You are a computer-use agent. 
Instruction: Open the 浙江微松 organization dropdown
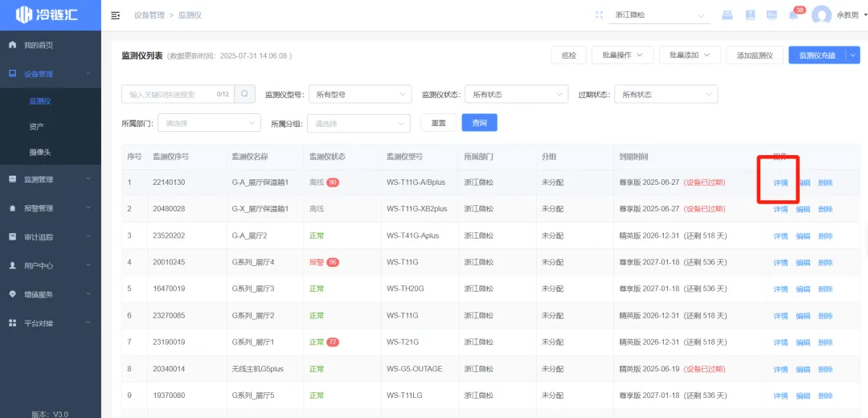(x=659, y=15)
